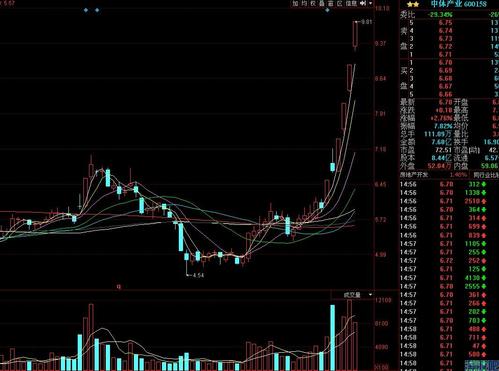The image size is (499, 371).
Task: Click the second blue diamond info marker
Action: coord(97,10)
